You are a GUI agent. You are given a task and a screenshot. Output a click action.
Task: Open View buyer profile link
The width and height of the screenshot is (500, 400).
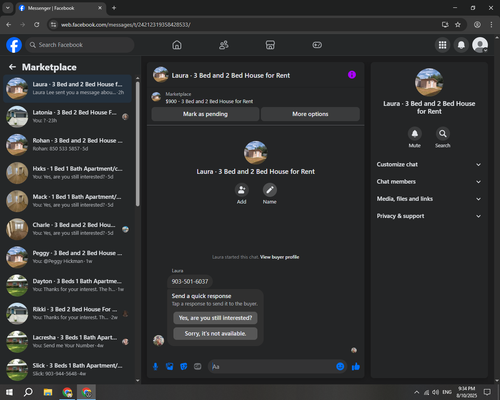[279, 257]
